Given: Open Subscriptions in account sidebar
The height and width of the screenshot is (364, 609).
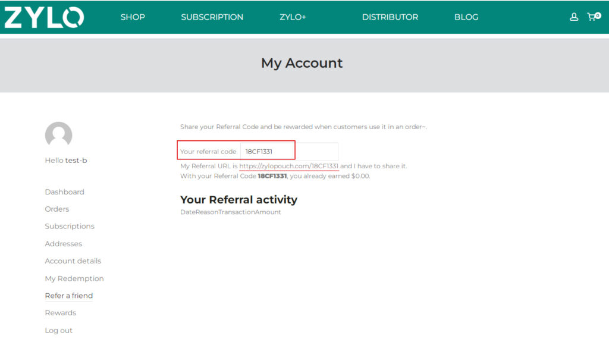Looking at the screenshot, I should point(70,227).
